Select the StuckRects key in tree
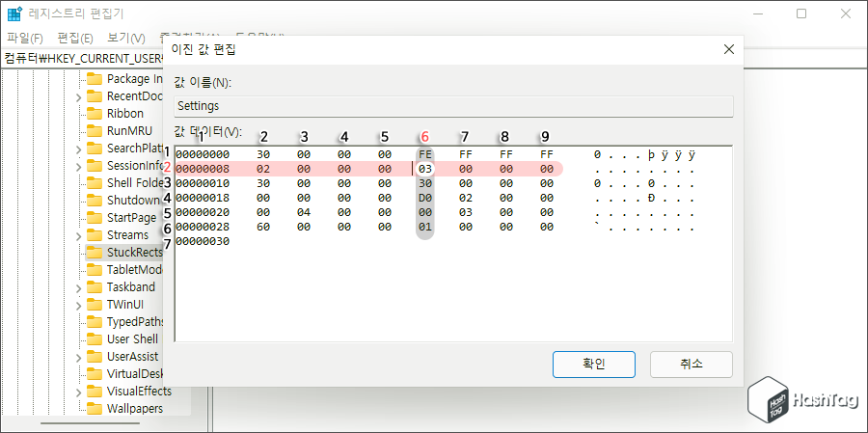868x433 pixels. (x=135, y=253)
